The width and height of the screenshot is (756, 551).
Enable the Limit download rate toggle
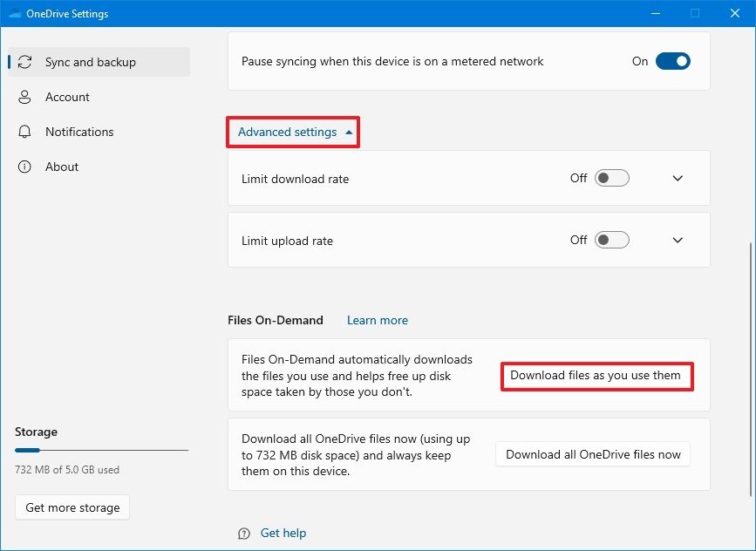[x=611, y=178]
